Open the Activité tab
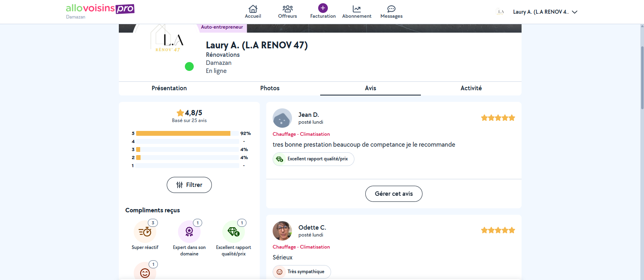 471,88
